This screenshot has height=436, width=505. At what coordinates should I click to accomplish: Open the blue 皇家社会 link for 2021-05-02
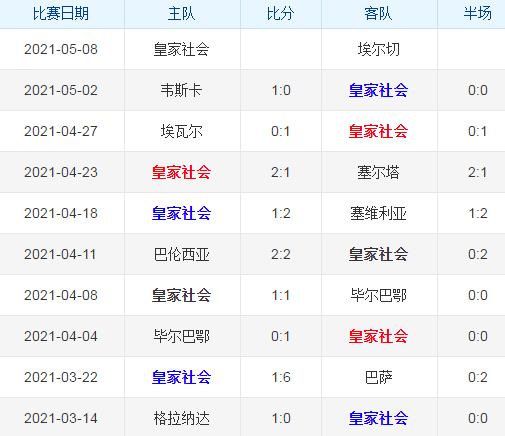pyautogui.click(x=378, y=90)
